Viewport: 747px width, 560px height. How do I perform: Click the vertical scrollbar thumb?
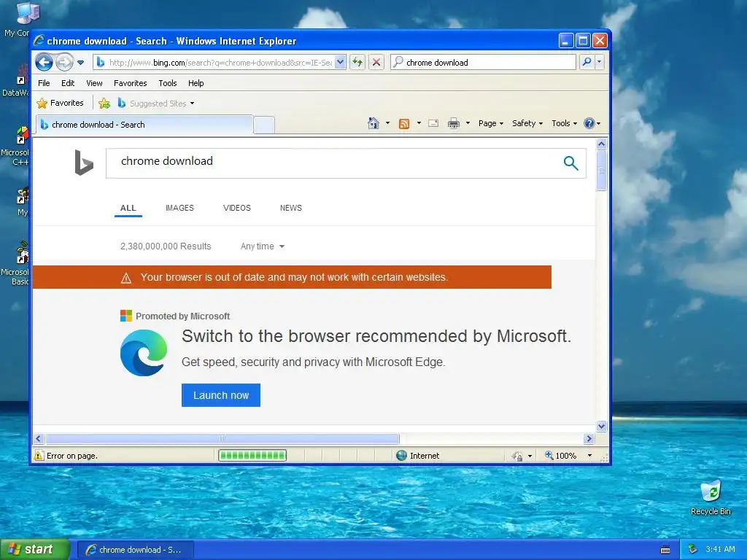coord(601,170)
